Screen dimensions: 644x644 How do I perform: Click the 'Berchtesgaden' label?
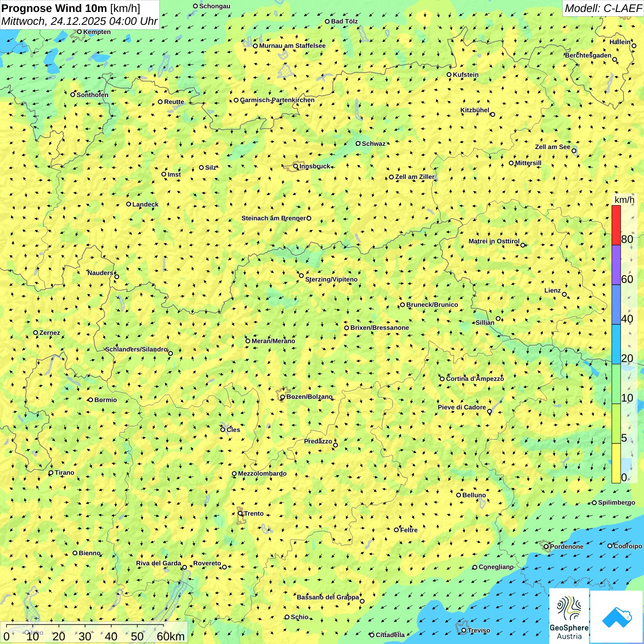tap(588, 56)
